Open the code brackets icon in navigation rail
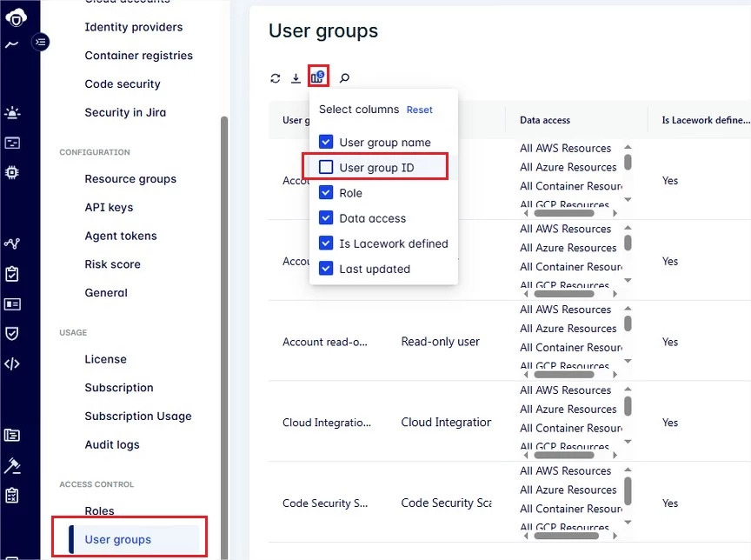This screenshot has height=560, width=751. coord(12,364)
